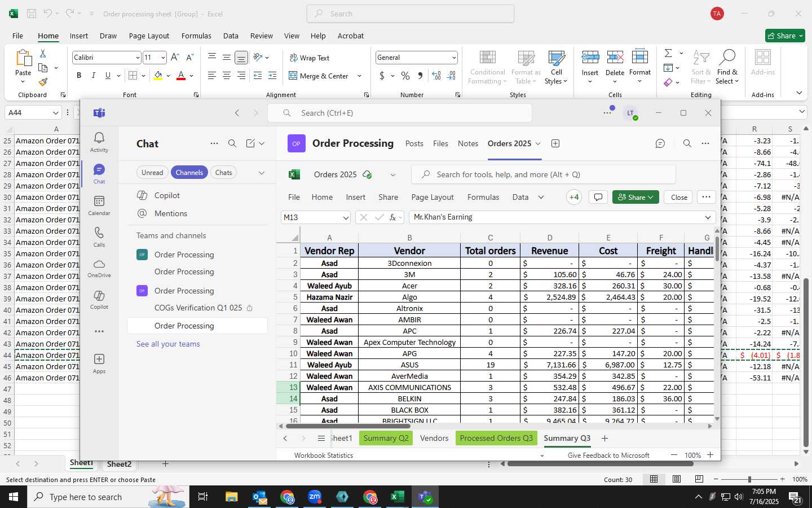The height and width of the screenshot is (508, 812).
Task: Click Close button in embedded Excel
Action: pyautogui.click(x=679, y=197)
